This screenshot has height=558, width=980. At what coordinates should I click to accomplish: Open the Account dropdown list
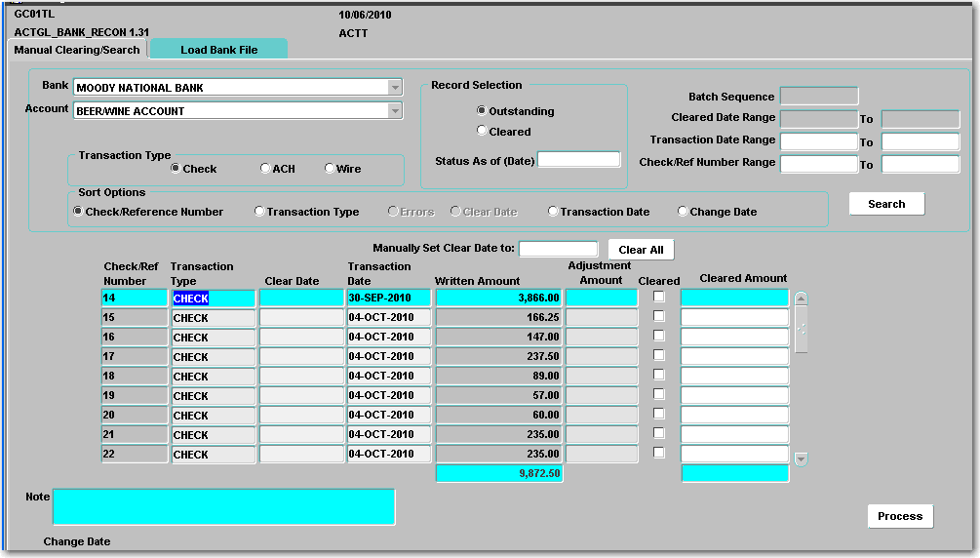(x=394, y=111)
